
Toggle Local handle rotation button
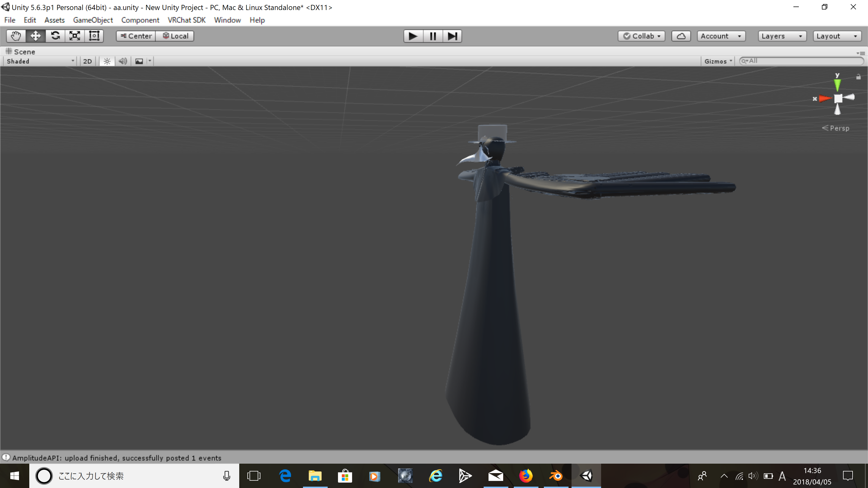(175, 36)
